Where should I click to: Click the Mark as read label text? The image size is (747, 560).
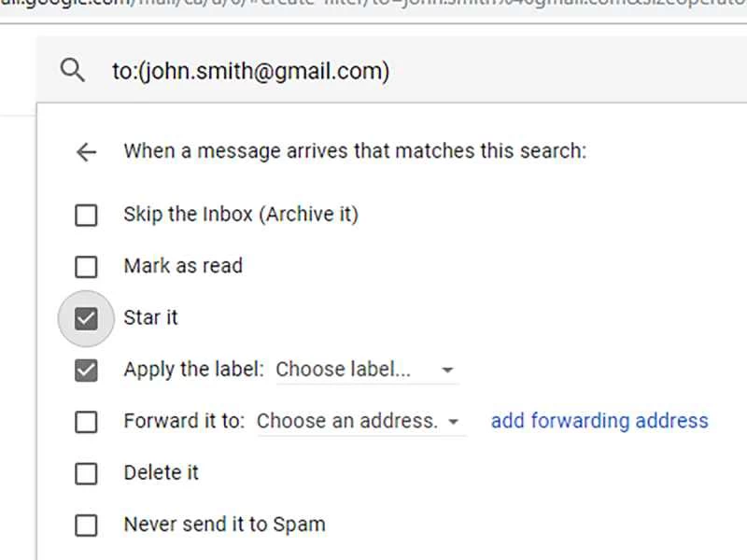[183, 266]
